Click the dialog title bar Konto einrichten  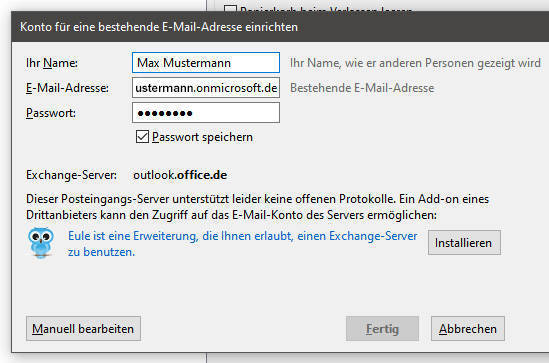point(159,27)
